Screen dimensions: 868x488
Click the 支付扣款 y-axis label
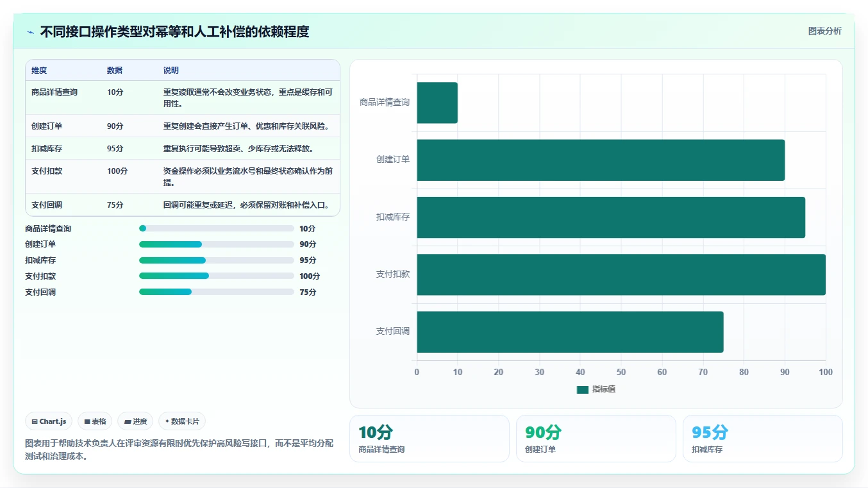tap(393, 274)
